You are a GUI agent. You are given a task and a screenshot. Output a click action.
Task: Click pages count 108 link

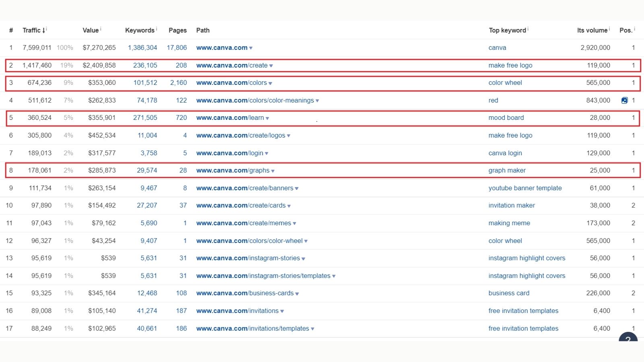[182, 293]
